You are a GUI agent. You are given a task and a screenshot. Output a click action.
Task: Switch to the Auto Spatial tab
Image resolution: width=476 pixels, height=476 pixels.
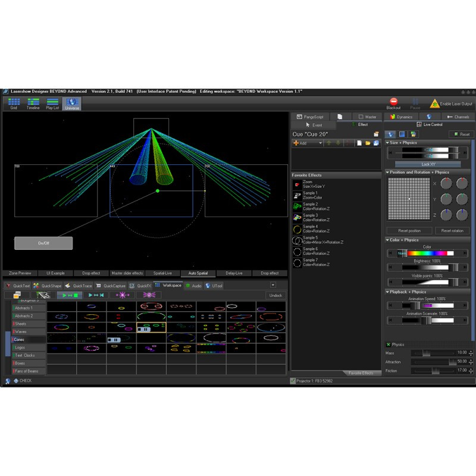click(198, 273)
